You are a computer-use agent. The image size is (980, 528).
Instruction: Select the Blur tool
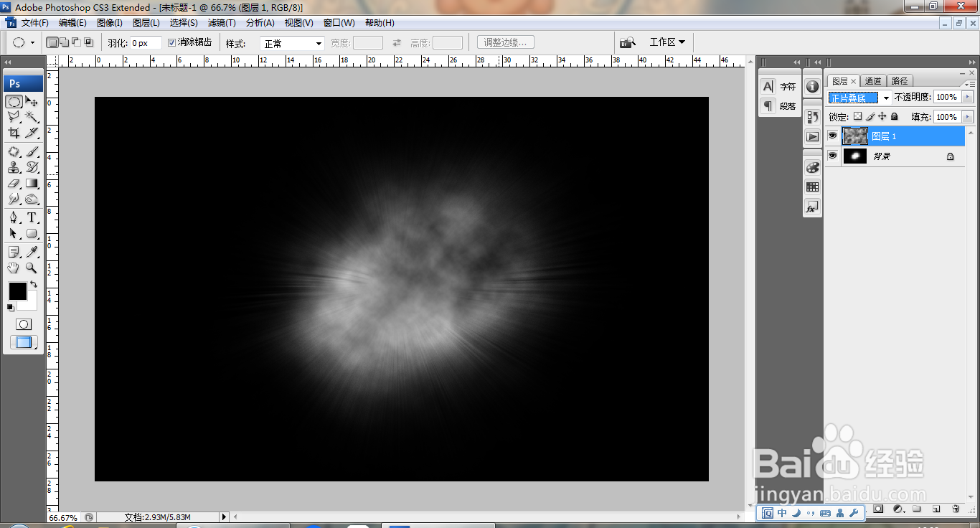click(14, 199)
